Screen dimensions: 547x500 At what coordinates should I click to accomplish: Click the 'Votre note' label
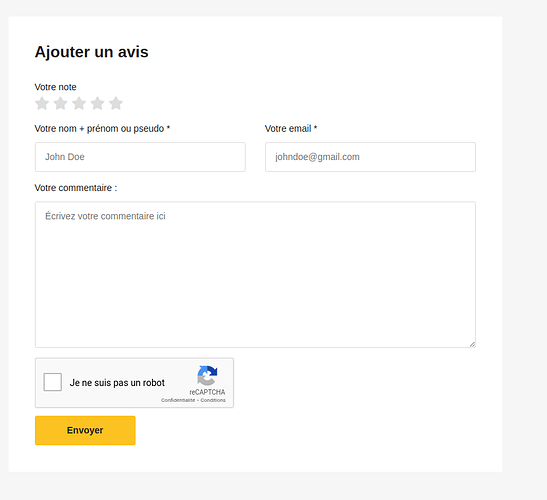[x=55, y=87]
